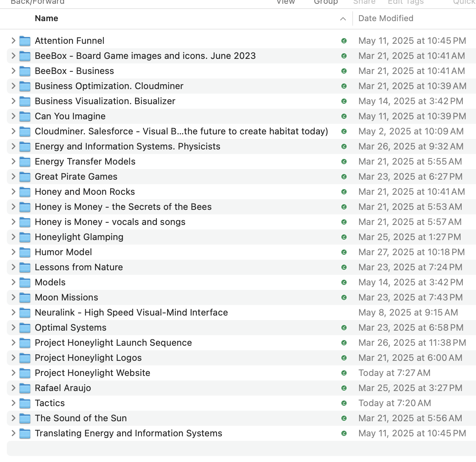Click the date Today at 7:20 AM
Screen dimensions: 476x462
coord(395,403)
